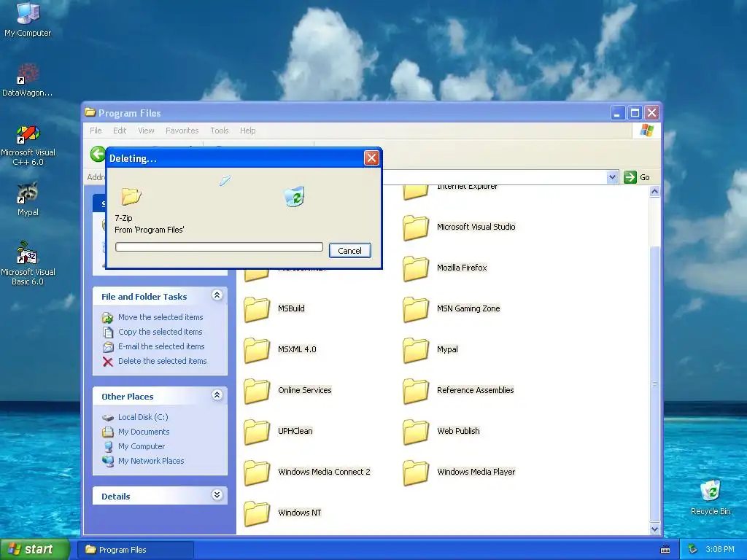747x560 pixels.
Task: Click the Start button
Action: point(35,550)
